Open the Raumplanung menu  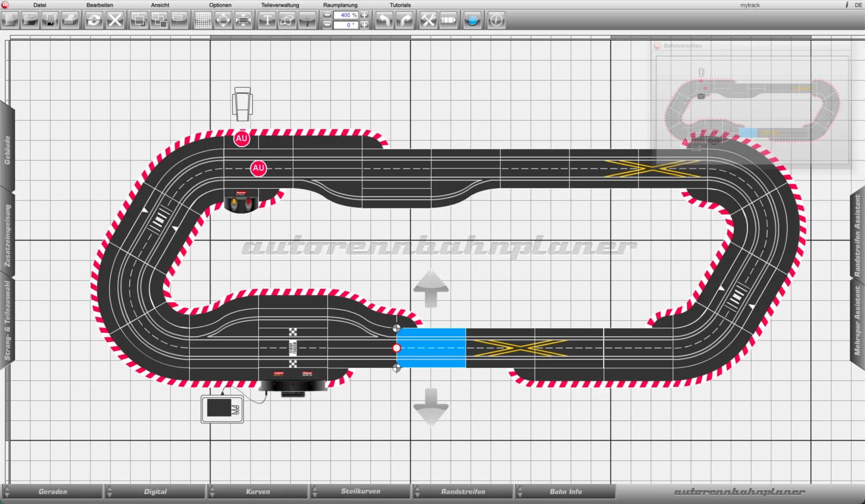pos(340,5)
